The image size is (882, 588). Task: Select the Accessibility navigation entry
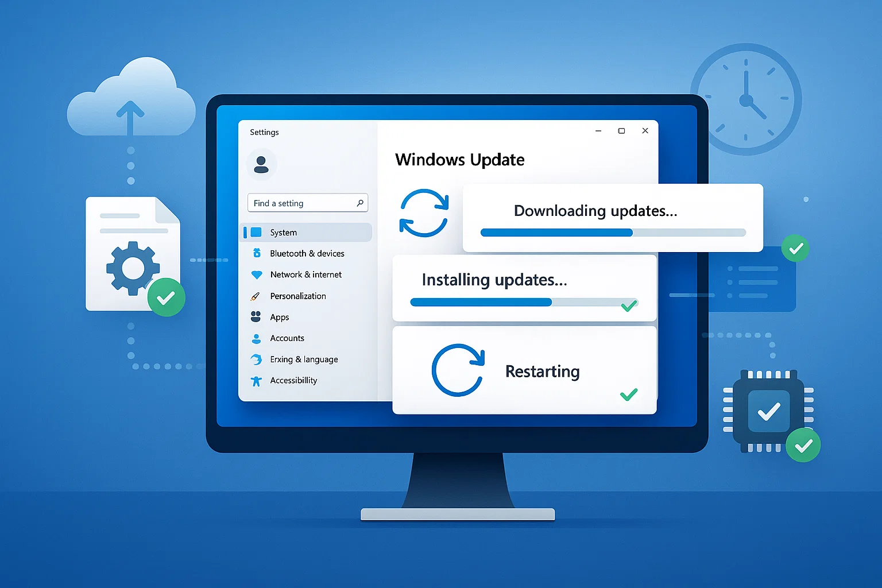point(293,380)
